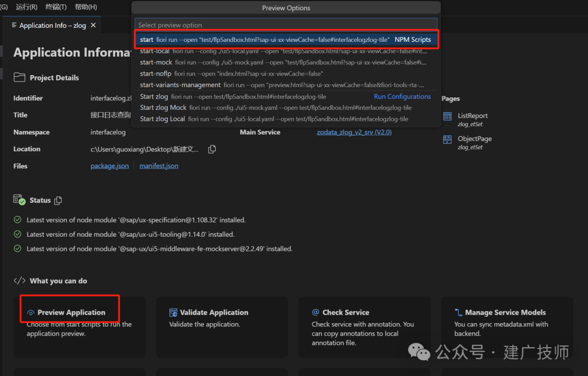Click the Title value 接口日志查询
Screen dimensions: 588x376
(x=111, y=115)
